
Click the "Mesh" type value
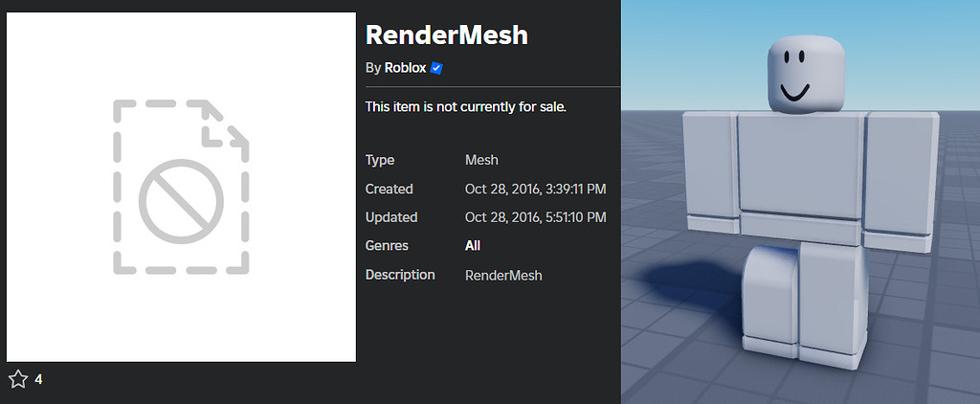pyautogui.click(x=481, y=160)
